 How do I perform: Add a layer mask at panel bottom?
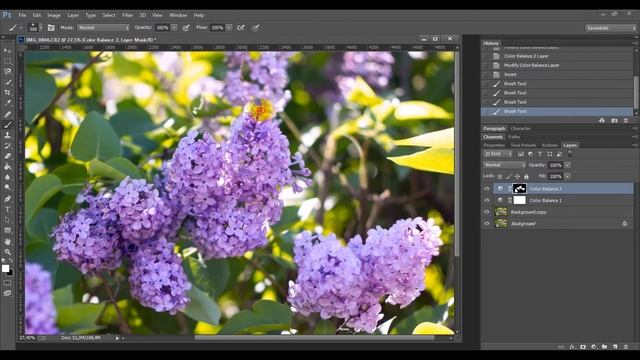pos(583,347)
